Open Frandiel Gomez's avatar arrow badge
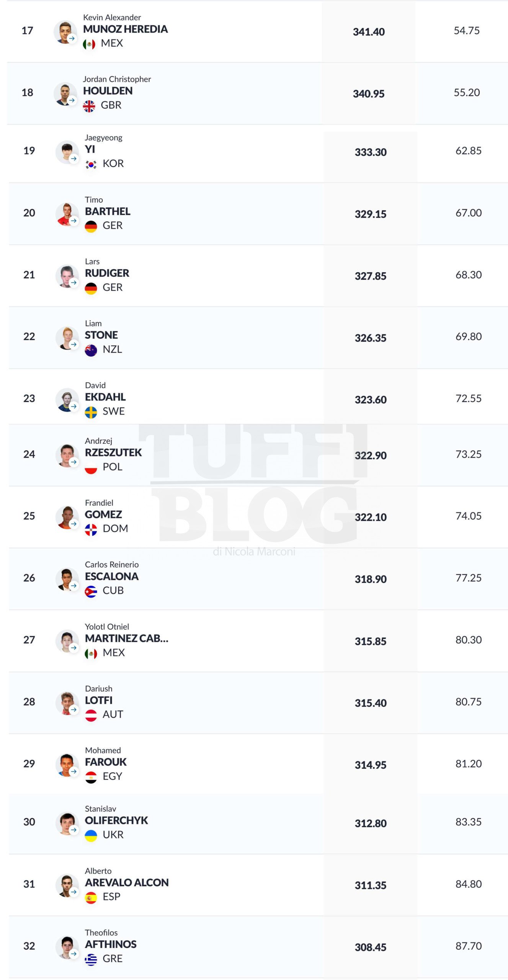The image size is (508, 980). point(74,524)
